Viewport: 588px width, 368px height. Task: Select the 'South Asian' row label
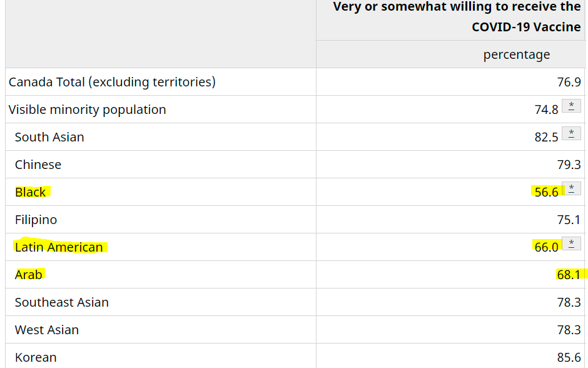coord(49,137)
